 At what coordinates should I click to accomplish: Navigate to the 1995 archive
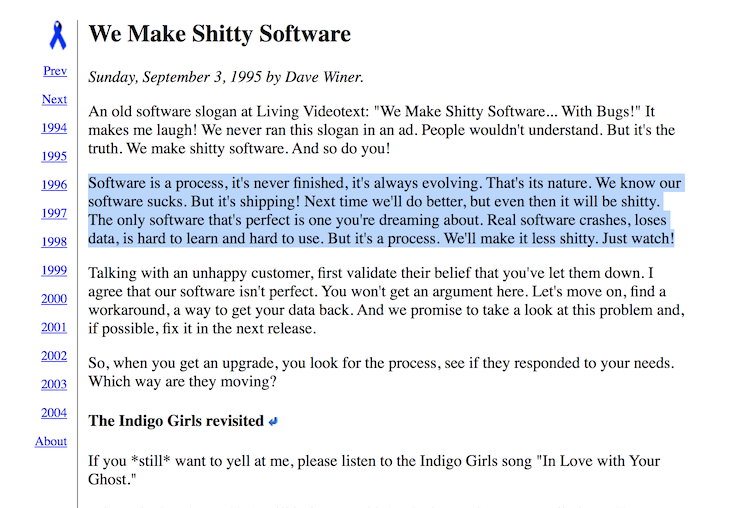[x=54, y=156]
